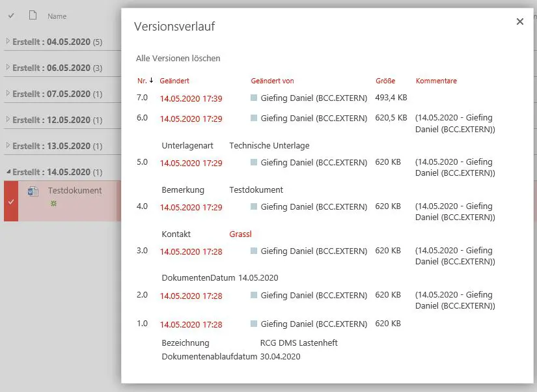Viewport: 537px width, 392px height.
Task: Toggle the selection checkmark for Testdokument row
Action: coord(10,201)
